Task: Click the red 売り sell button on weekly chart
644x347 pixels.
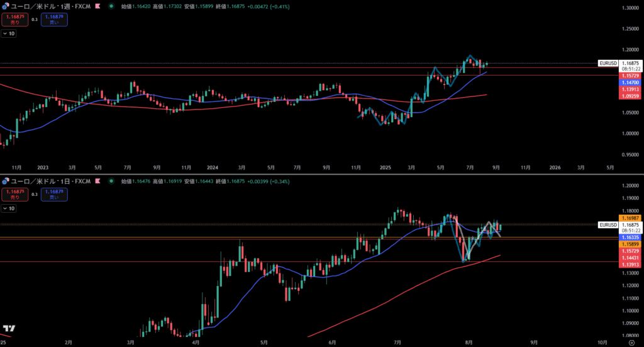Action: 15,20
